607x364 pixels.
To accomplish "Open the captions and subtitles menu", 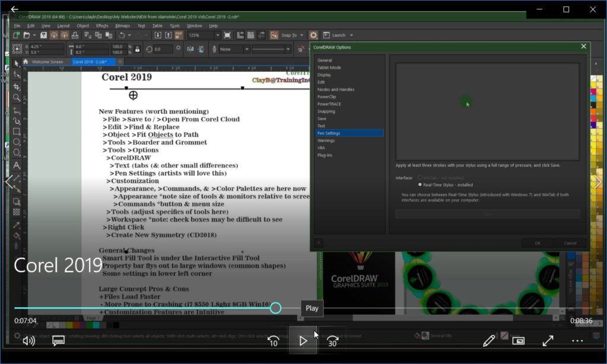I will click(59, 341).
